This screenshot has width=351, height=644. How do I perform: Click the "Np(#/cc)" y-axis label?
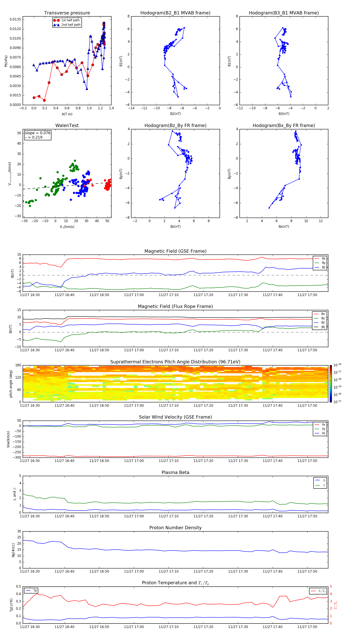(13, 550)
